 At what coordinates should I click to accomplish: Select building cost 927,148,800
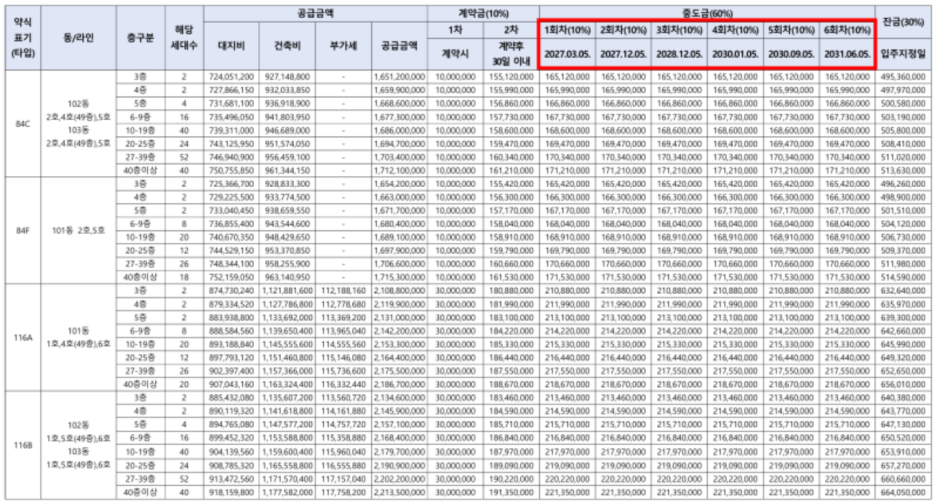(x=287, y=78)
